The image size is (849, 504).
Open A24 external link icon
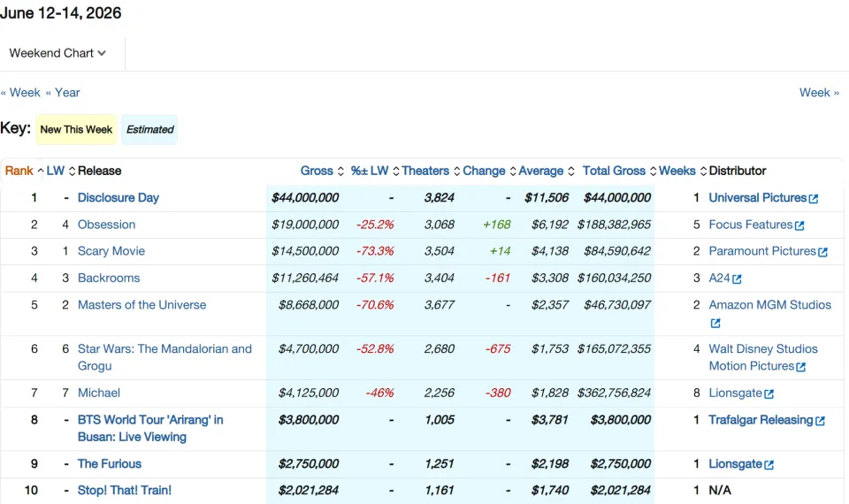[737, 279]
